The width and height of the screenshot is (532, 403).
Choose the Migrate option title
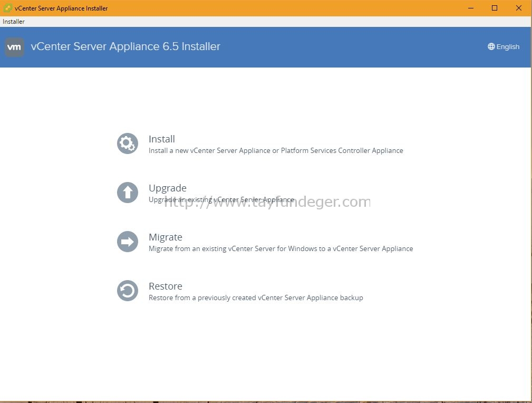(166, 237)
